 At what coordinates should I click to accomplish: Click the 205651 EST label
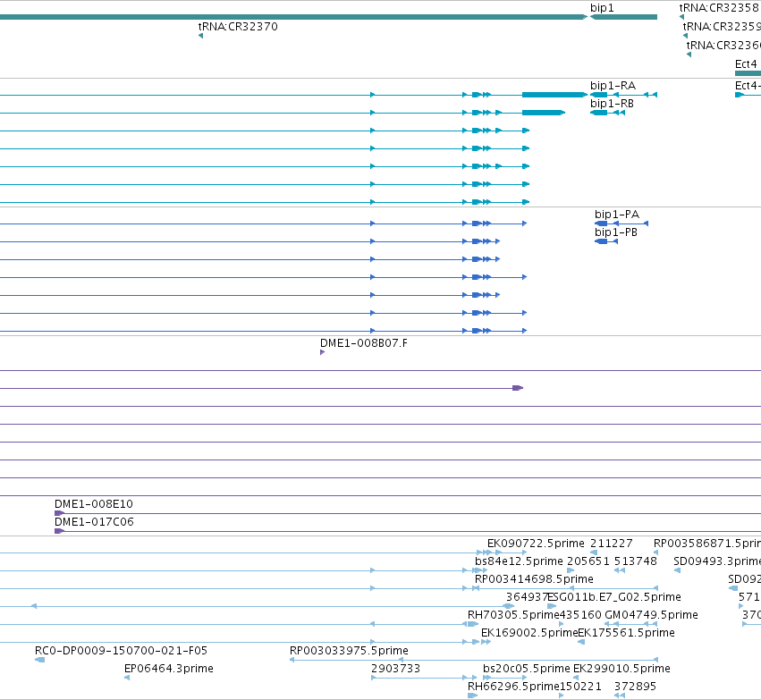[588, 561]
